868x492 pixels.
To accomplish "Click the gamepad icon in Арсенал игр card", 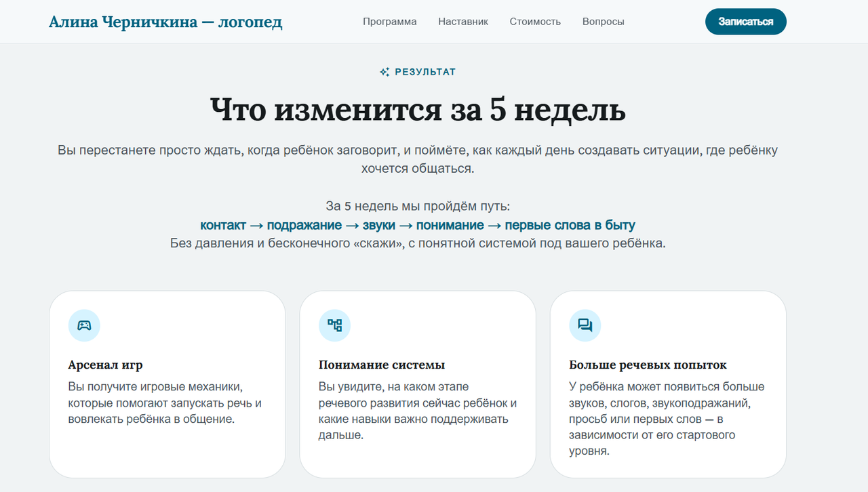I will click(84, 325).
